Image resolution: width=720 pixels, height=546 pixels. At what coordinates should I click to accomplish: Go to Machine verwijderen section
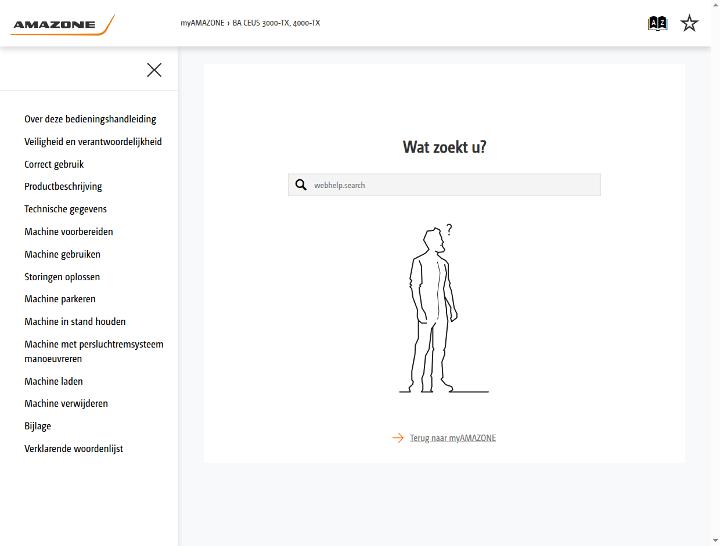66,404
